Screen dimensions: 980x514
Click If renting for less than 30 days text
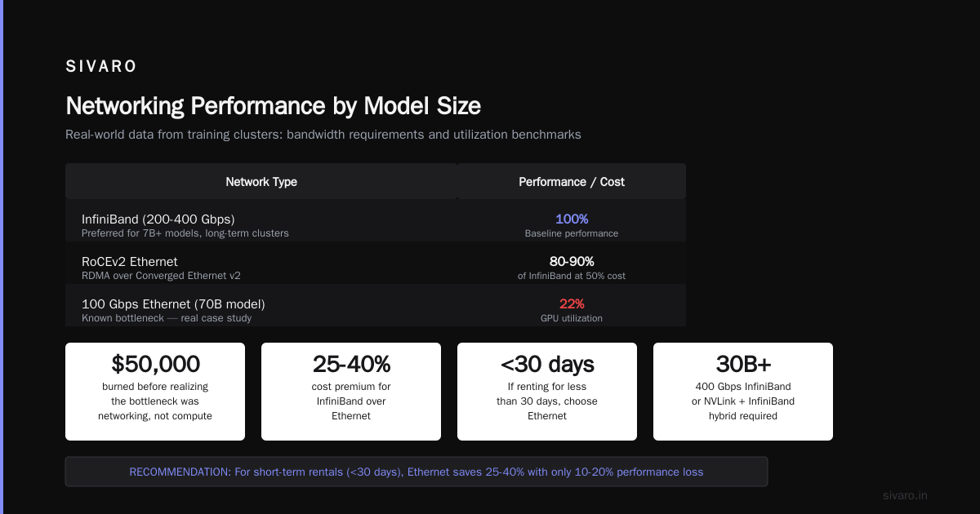(547, 401)
